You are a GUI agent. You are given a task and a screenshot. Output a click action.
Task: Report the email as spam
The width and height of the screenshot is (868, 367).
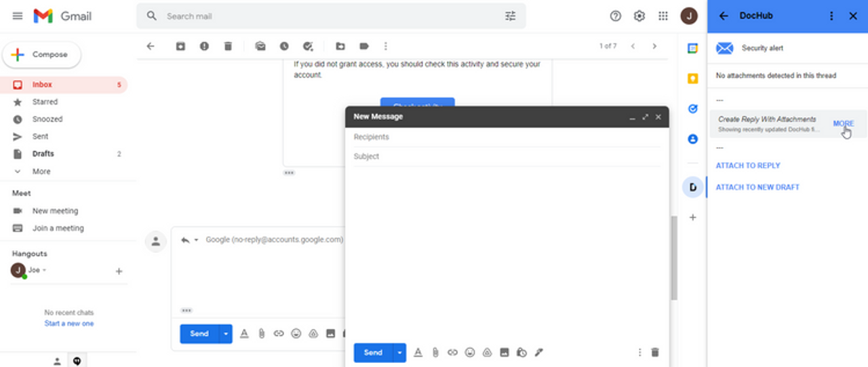204,46
